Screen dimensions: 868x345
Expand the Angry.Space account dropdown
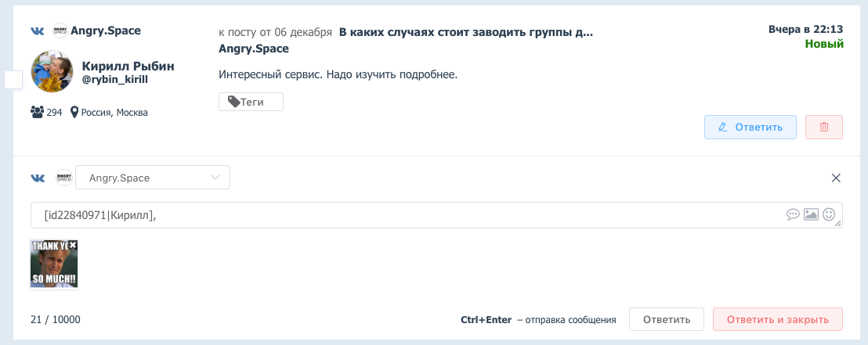[153, 178]
